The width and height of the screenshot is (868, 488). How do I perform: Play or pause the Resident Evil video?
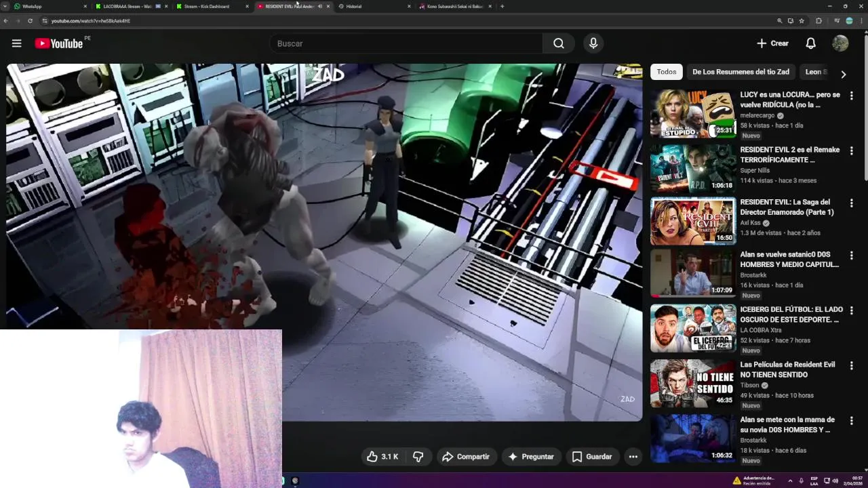[x=324, y=242]
